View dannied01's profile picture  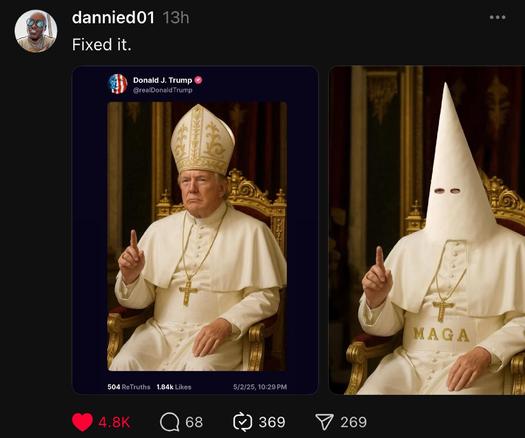[36, 31]
